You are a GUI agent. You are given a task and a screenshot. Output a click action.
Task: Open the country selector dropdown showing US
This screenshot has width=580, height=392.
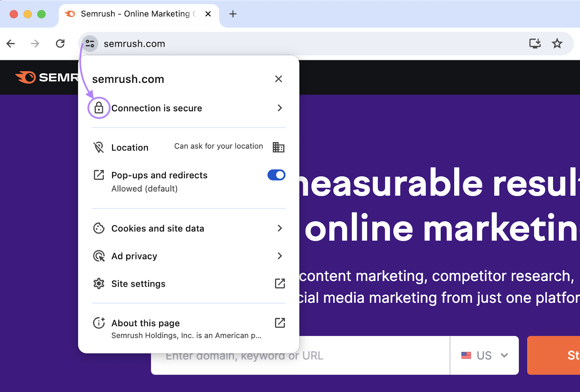(504, 356)
